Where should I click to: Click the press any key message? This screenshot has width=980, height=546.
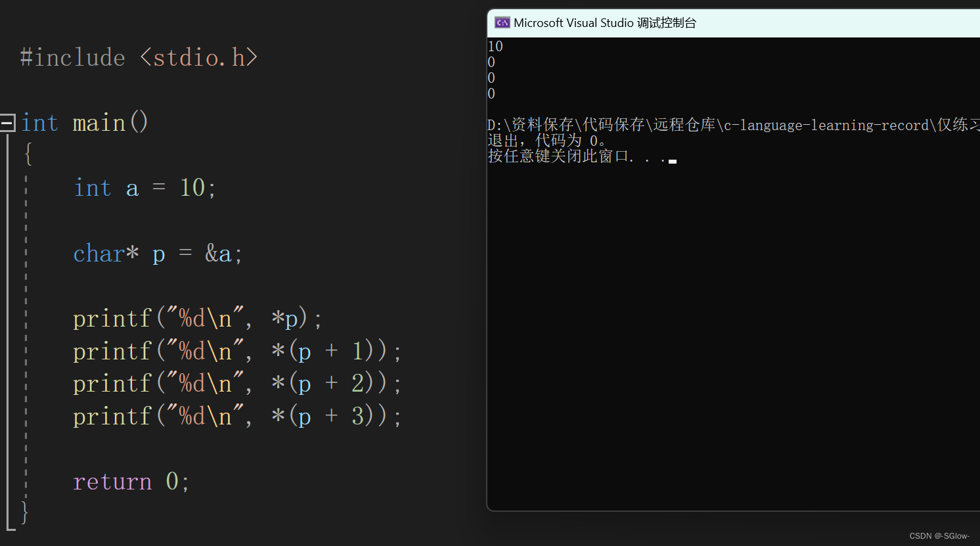(x=582, y=156)
